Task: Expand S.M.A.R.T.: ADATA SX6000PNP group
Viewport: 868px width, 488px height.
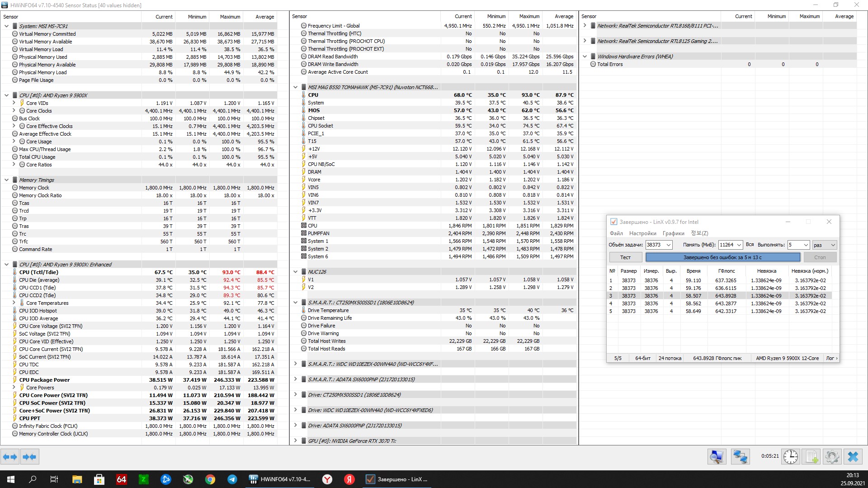Action: 296,379
